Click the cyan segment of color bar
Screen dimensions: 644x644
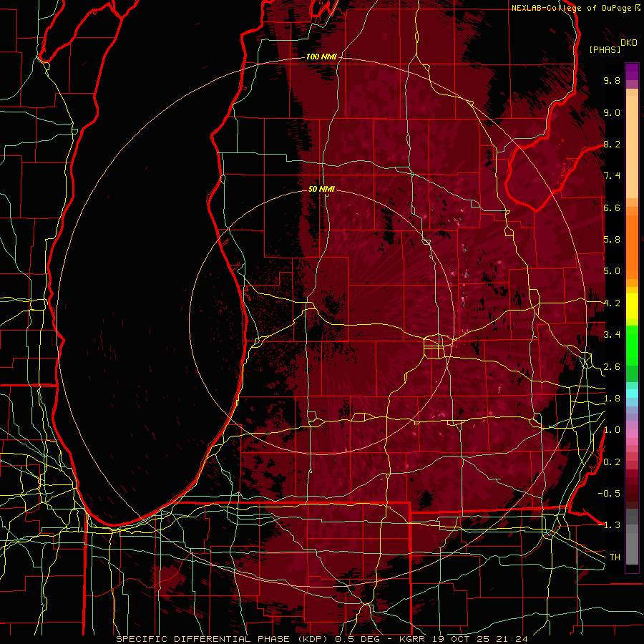coord(632,393)
